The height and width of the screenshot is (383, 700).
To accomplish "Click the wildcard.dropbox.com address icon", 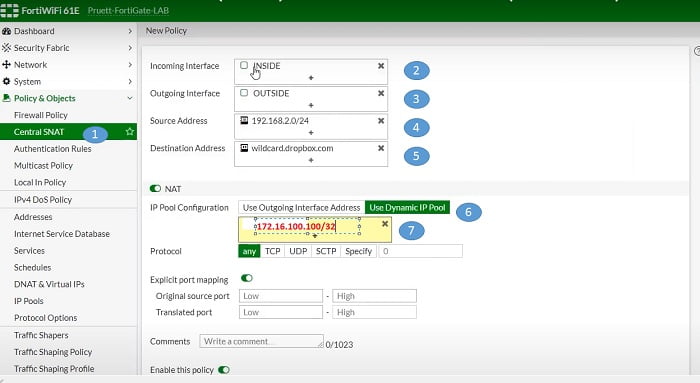I will [244, 148].
